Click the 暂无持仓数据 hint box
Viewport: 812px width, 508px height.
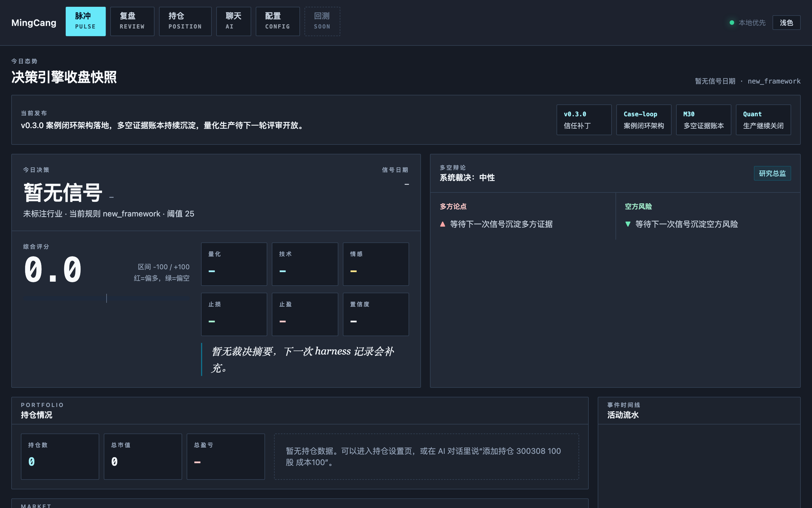pos(427,456)
